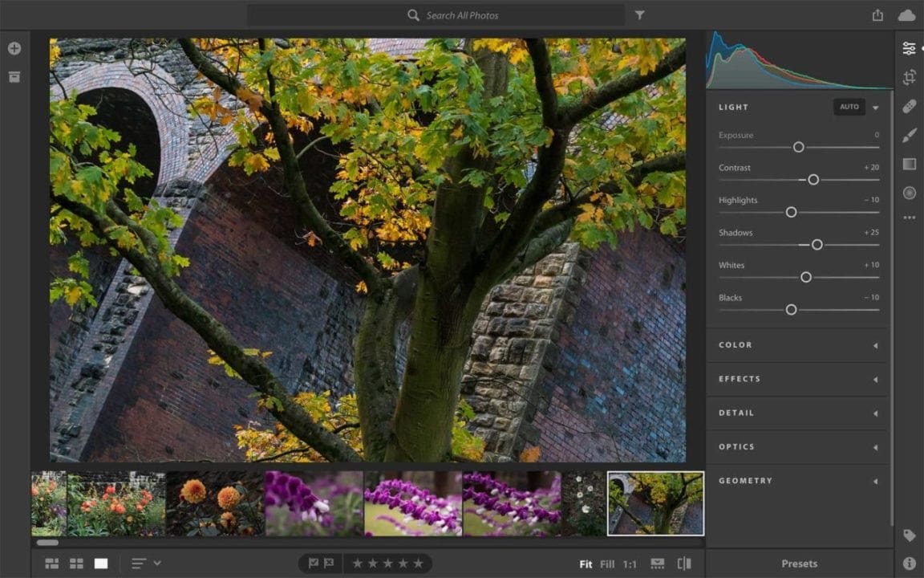
Task: Switch to Detail single-photo view
Action: pyautogui.click(x=101, y=564)
